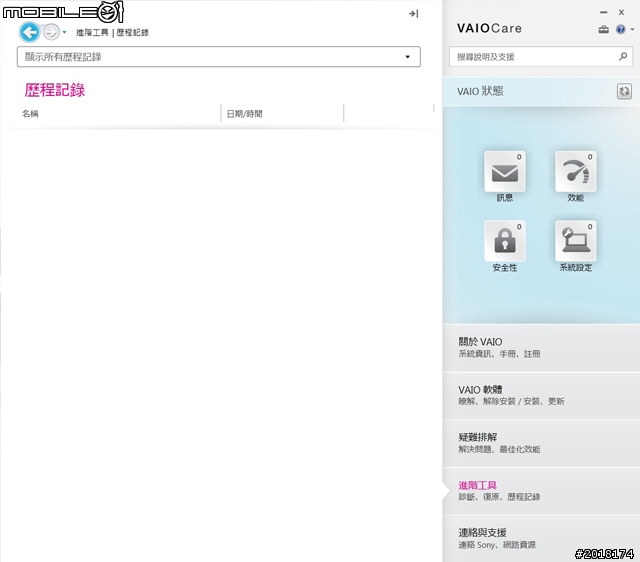The width and height of the screenshot is (640, 562).
Task: Select the 疑難排解 menu item
Action: coord(541,443)
